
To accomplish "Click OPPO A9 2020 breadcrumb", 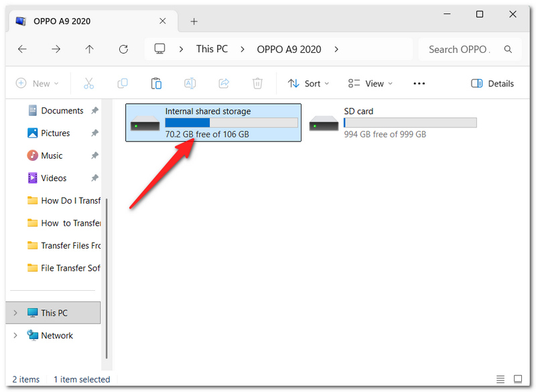I will 289,50.
